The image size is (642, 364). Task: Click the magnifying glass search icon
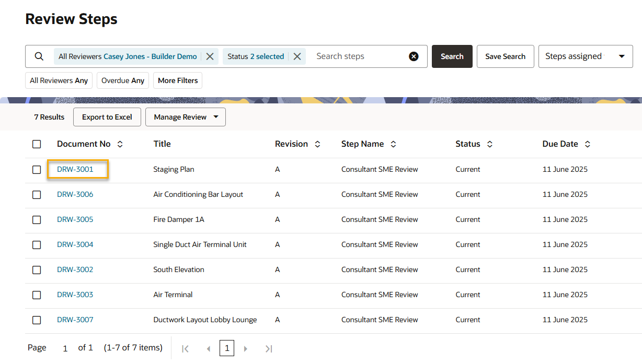(39, 56)
